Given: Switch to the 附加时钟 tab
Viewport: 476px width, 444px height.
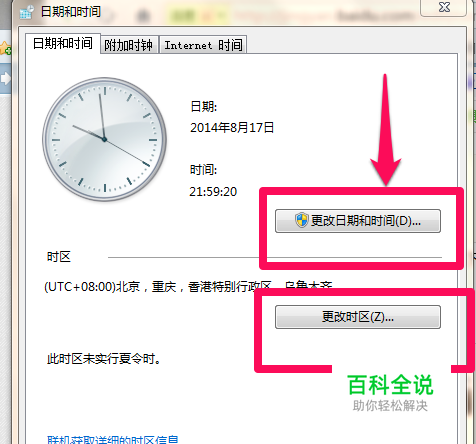Looking at the screenshot, I should (x=129, y=45).
